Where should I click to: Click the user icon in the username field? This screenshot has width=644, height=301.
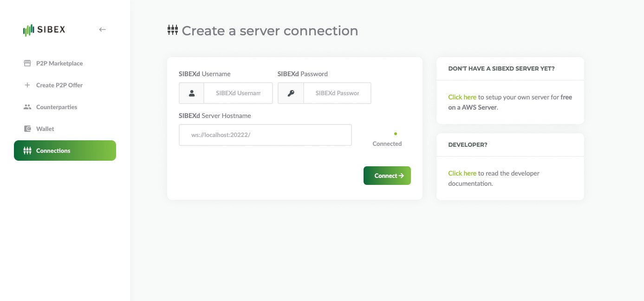192,93
